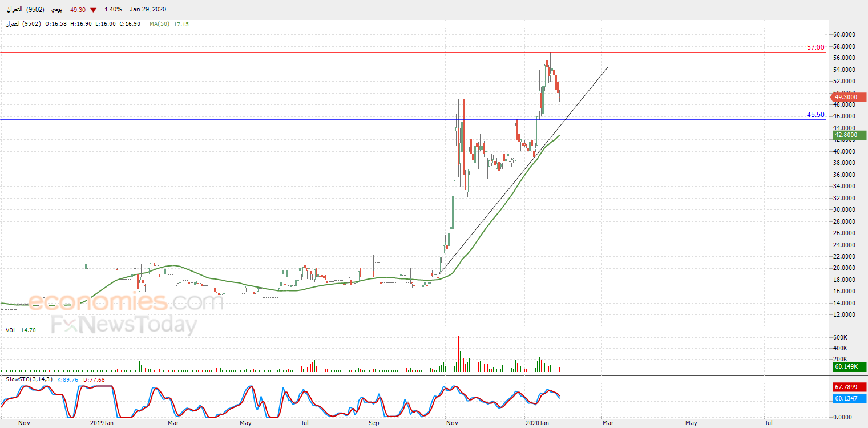Click the 32.0000 price axis label
This screenshot has height=428, width=868.
pyautogui.click(x=844, y=198)
